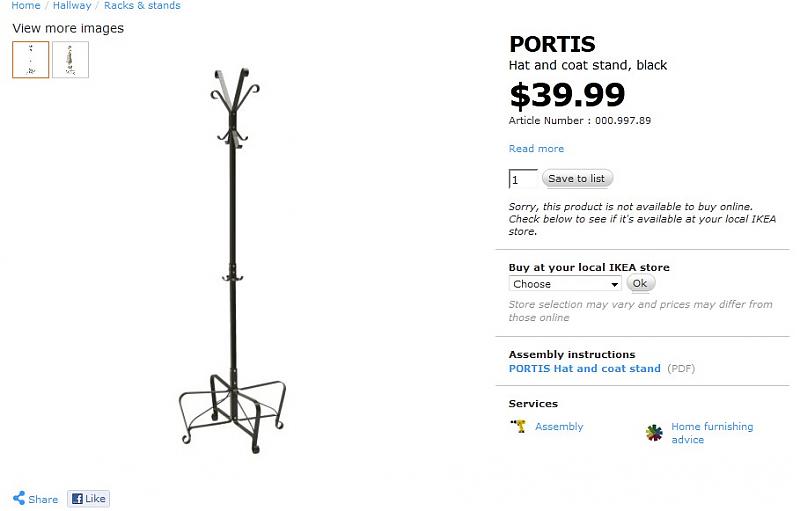
Task: Navigate to Hallway breadcrumb link
Action: (x=72, y=6)
